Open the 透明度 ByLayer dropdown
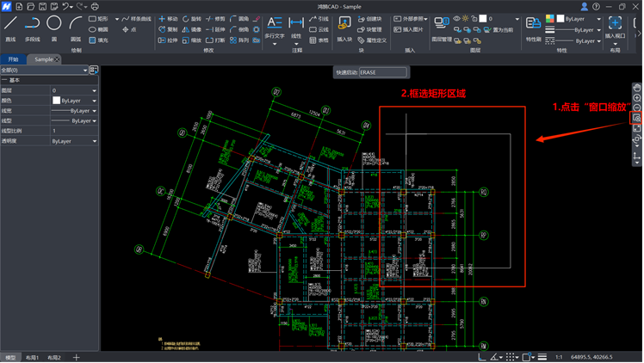The width and height of the screenshot is (644, 363). click(75, 141)
